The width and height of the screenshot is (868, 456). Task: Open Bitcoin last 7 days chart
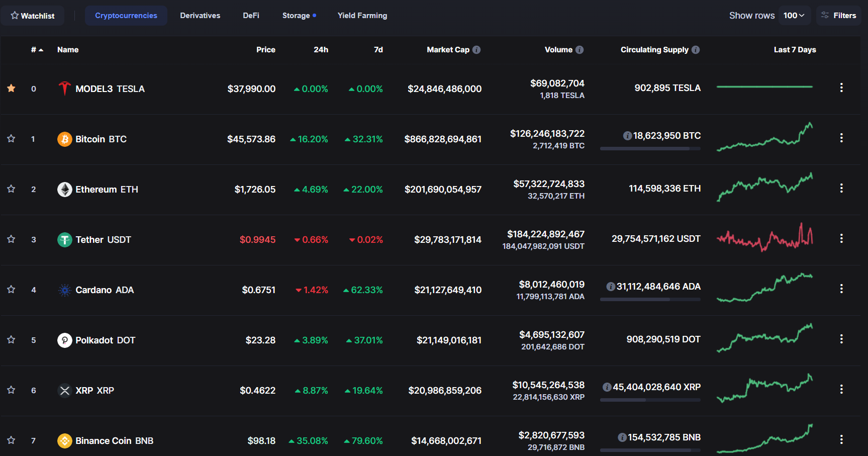pyautogui.click(x=764, y=137)
